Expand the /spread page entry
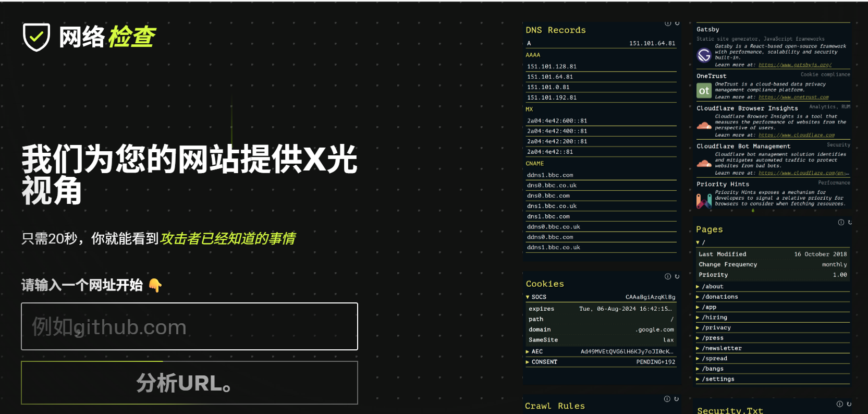The image size is (868, 414). tap(698, 359)
